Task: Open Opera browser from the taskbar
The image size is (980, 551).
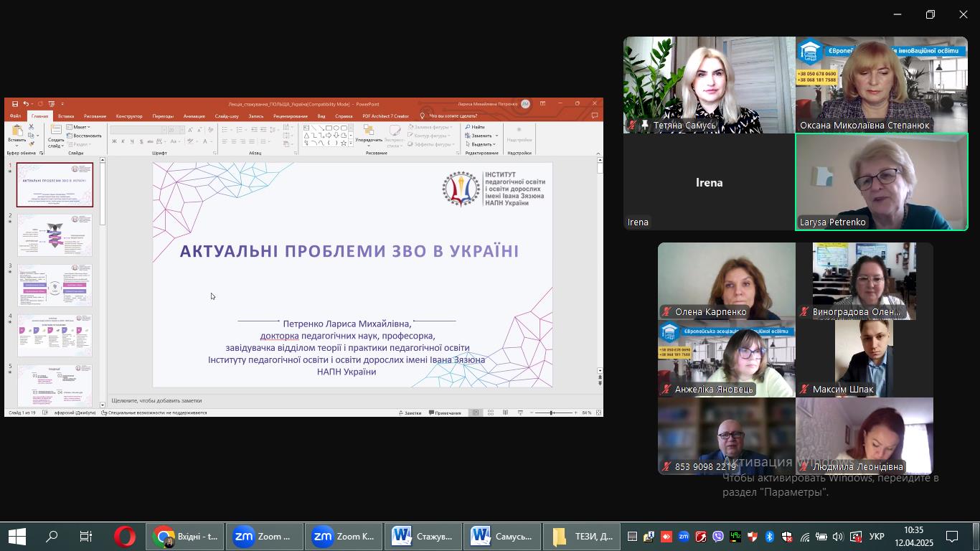Action: pyautogui.click(x=124, y=537)
